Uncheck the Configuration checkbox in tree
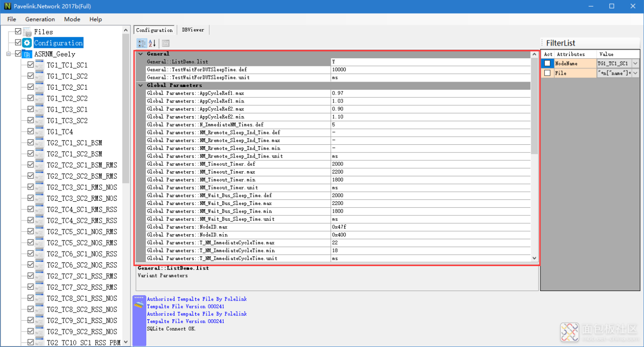The image size is (644, 347). [x=18, y=43]
